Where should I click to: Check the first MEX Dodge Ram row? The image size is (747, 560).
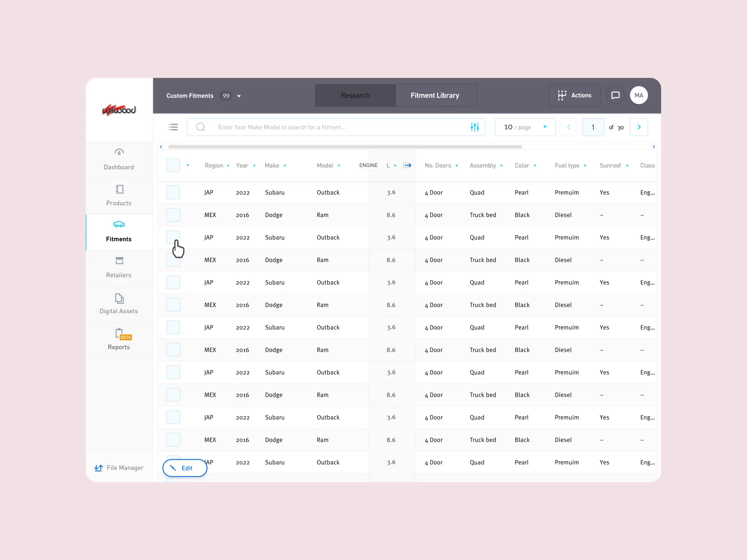pyautogui.click(x=173, y=215)
